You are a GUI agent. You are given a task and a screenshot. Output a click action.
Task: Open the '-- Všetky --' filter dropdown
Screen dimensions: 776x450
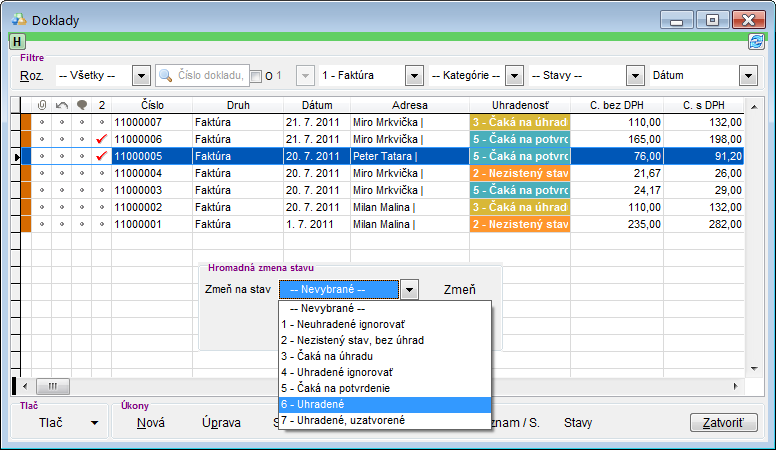tap(140, 76)
